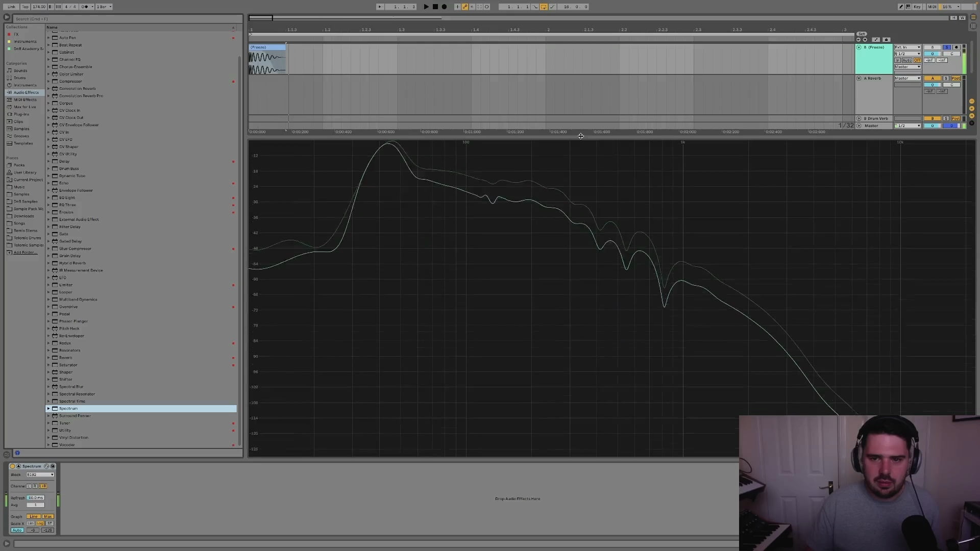This screenshot has height=551, width=980.
Task: Set Freeze track monitoring to In
Action: (x=897, y=60)
